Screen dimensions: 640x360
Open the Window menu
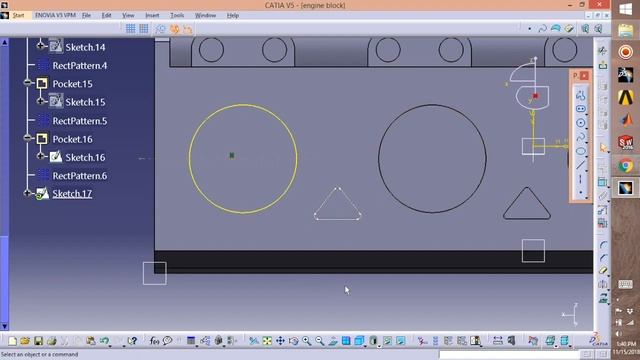pyautogui.click(x=205, y=16)
